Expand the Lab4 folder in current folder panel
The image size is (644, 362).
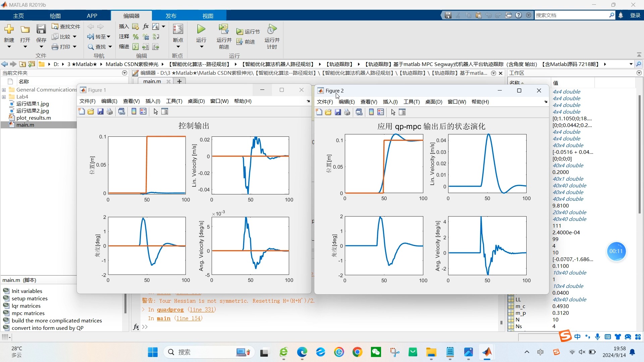(x=4, y=97)
